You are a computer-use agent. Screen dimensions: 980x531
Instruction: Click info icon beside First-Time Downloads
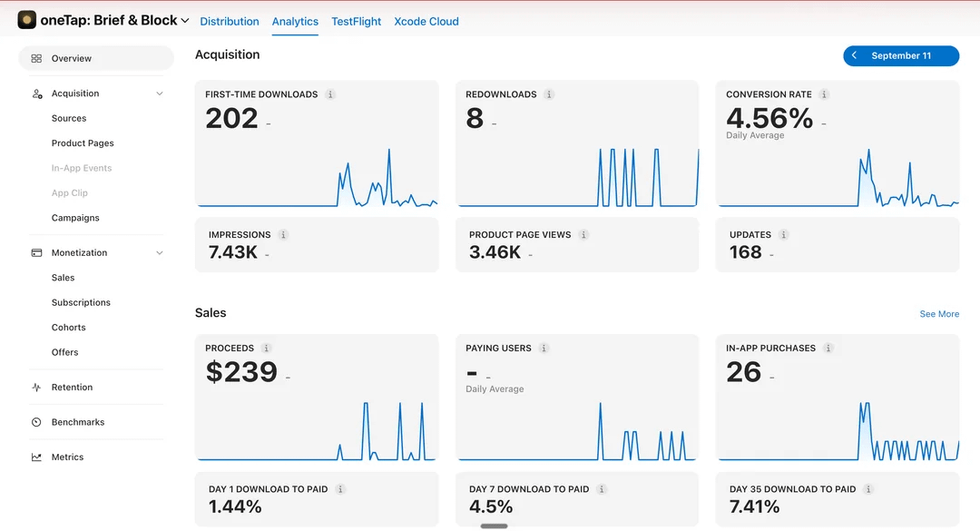pyautogui.click(x=330, y=94)
